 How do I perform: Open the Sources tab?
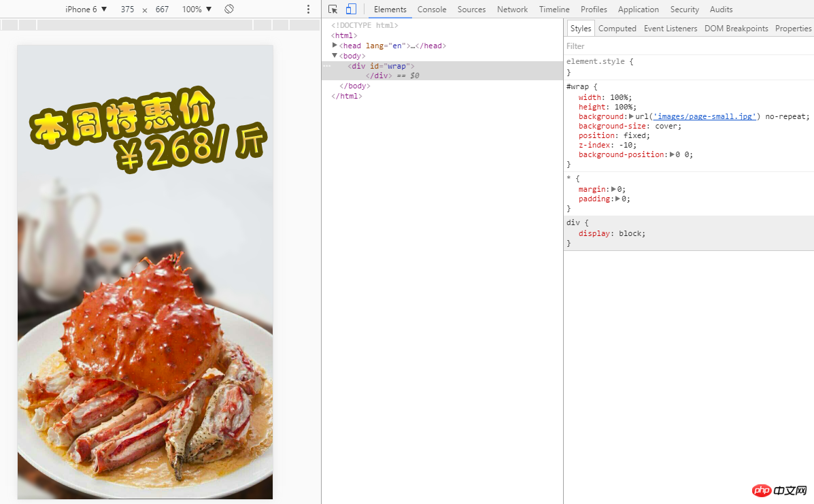[x=471, y=10]
